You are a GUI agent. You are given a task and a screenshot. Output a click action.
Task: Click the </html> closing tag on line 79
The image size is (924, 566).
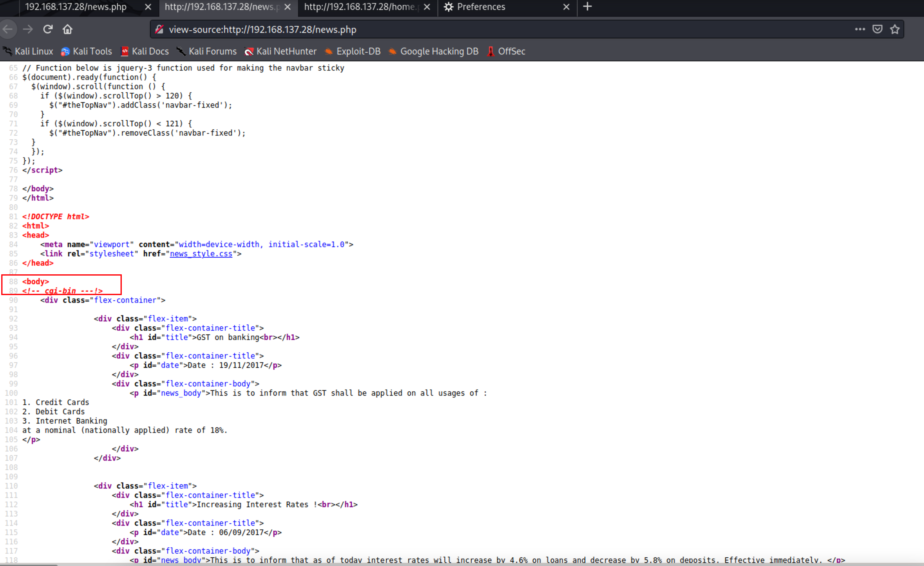[38, 198]
